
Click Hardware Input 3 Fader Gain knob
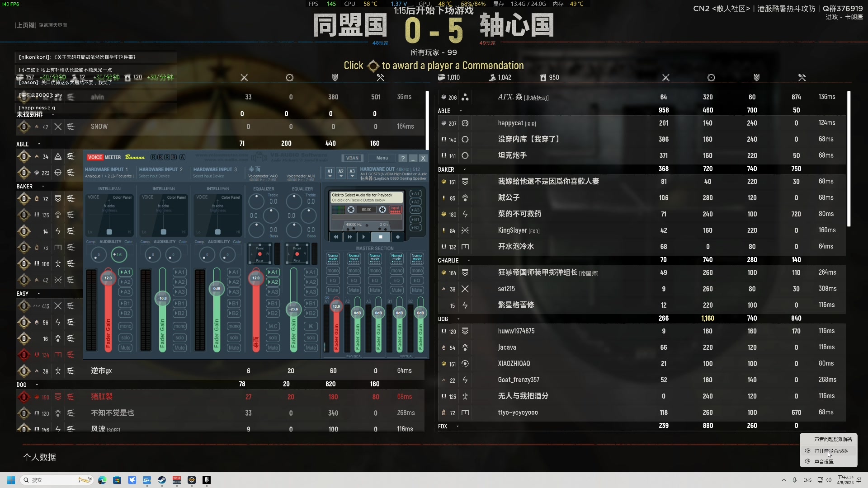pyautogui.click(x=217, y=288)
